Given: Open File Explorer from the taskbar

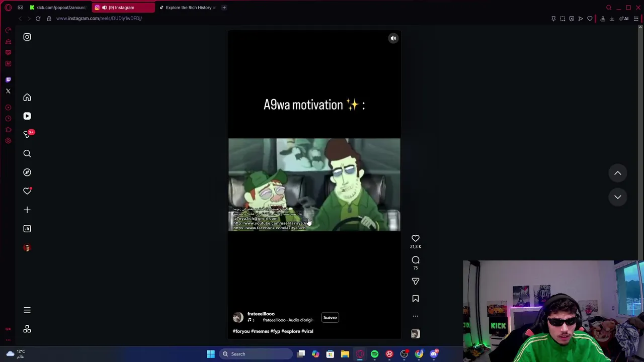Looking at the screenshot, I should pyautogui.click(x=345, y=354).
